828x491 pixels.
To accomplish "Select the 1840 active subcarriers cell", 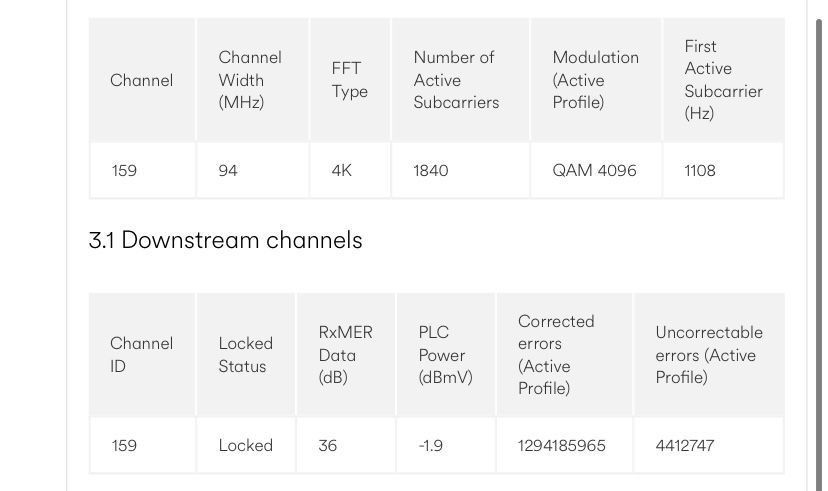I will 430,171.
